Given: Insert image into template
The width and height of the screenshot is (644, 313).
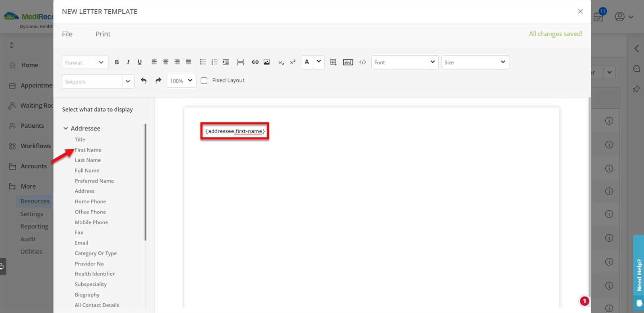Looking at the screenshot, I should tap(266, 62).
